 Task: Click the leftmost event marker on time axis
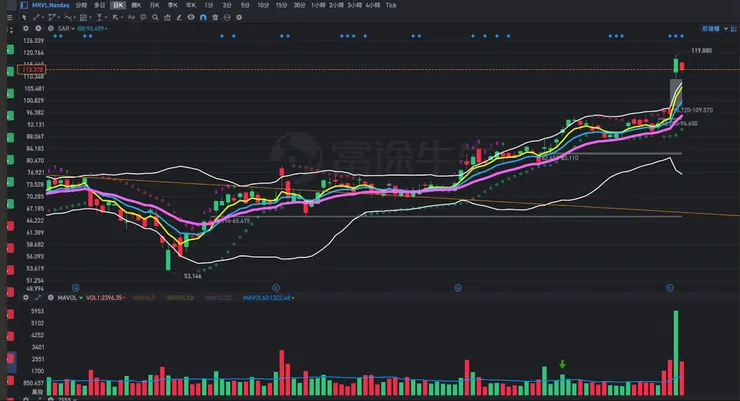click(x=76, y=288)
